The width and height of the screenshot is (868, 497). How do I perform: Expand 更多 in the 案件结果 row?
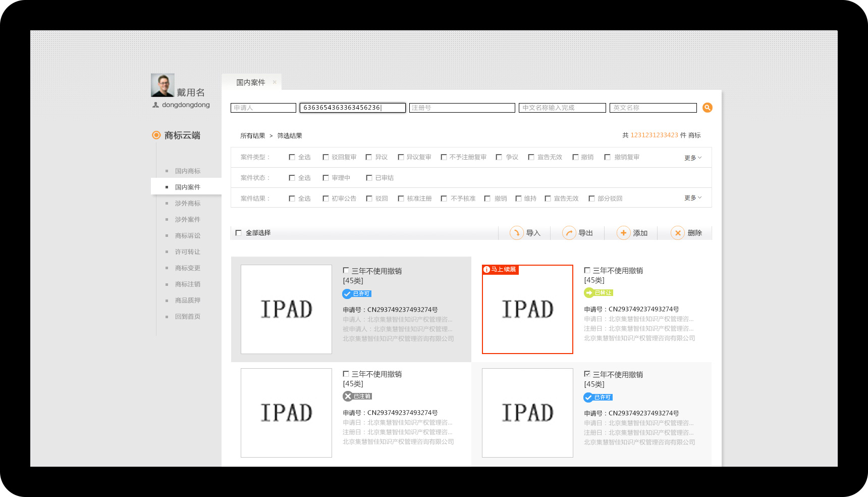693,197
